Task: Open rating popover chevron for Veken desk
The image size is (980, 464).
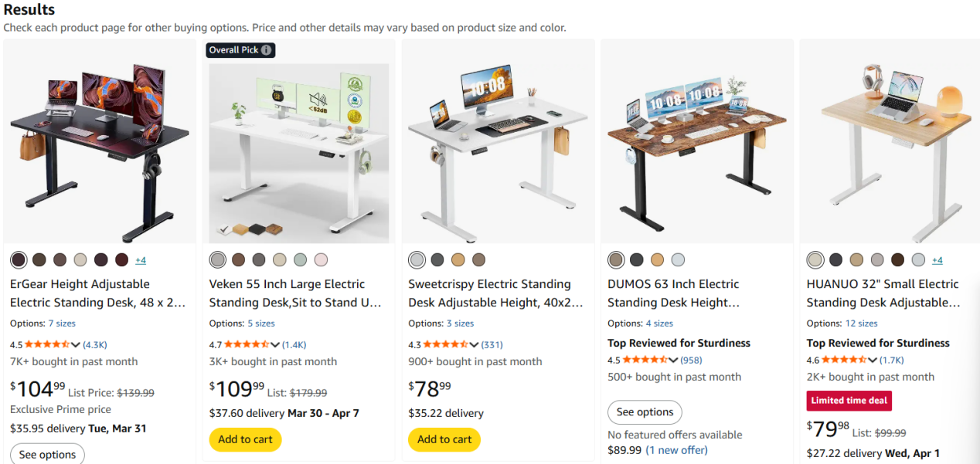Action: pos(275,344)
